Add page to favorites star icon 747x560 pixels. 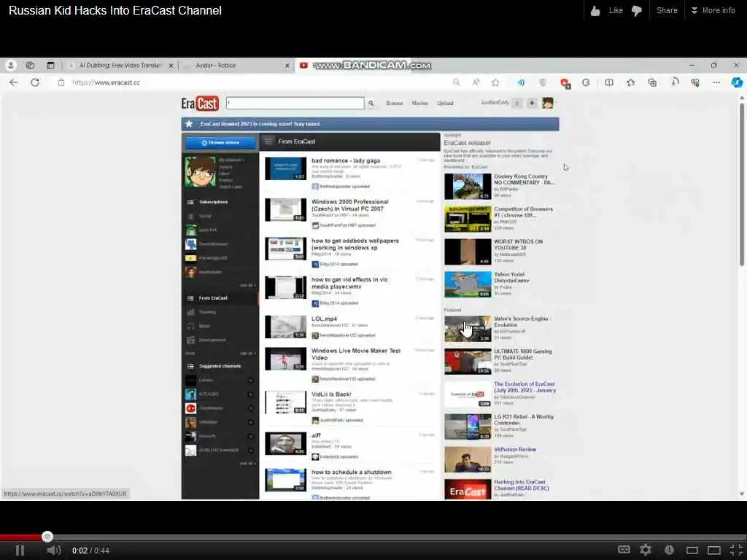(x=495, y=82)
